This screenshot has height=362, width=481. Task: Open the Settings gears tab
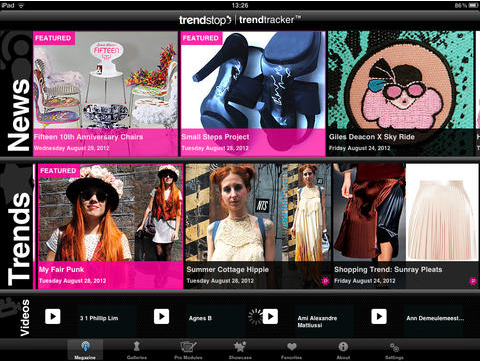pos(394,350)
